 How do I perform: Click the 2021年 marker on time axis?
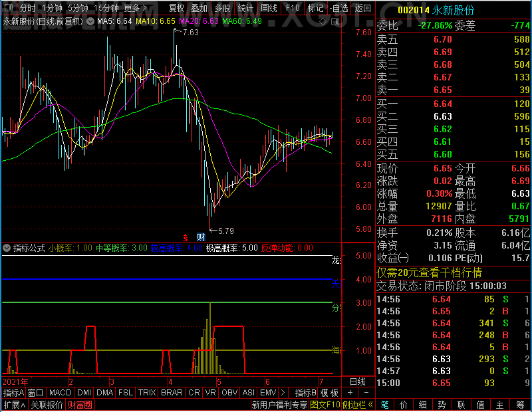(15, 382)
